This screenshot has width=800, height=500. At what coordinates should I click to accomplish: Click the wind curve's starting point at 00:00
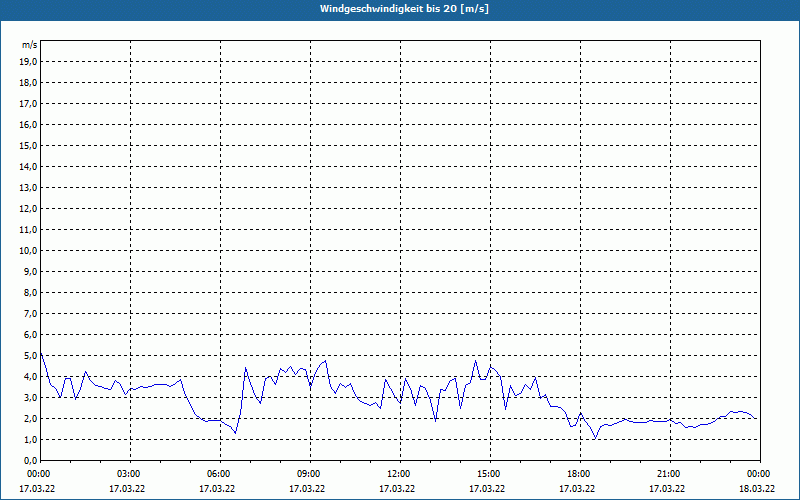tap(41, 353)
